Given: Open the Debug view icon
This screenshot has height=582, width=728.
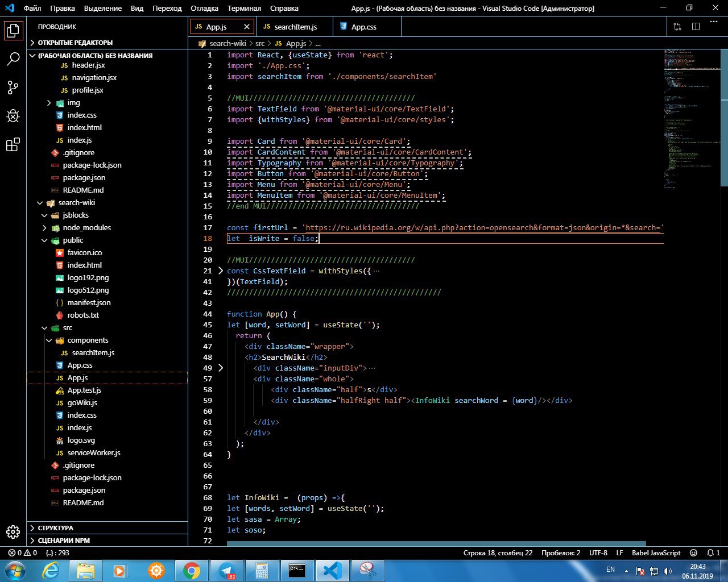Looking at the screenshot, I should click(13, 116).
